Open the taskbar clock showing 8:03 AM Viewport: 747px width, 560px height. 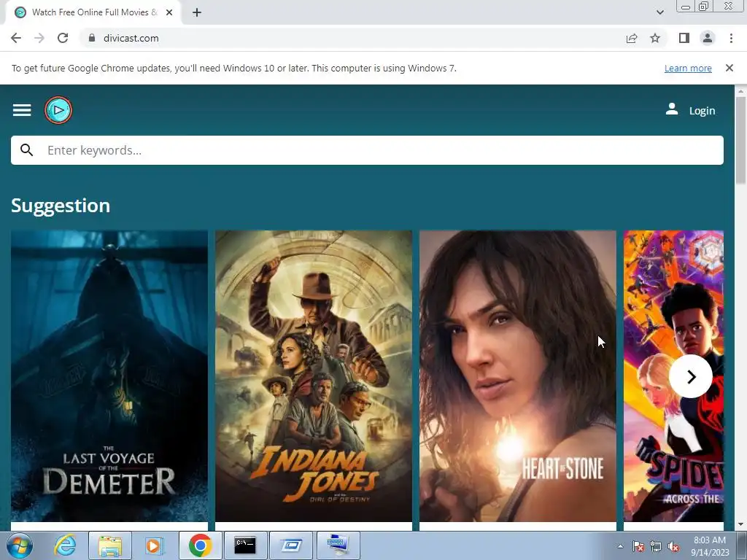click(x=709, y=545)
